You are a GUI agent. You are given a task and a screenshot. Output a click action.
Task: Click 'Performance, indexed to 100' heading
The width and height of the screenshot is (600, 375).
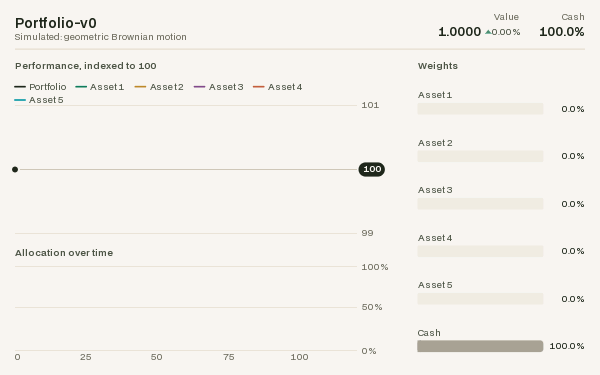[86, 66]
